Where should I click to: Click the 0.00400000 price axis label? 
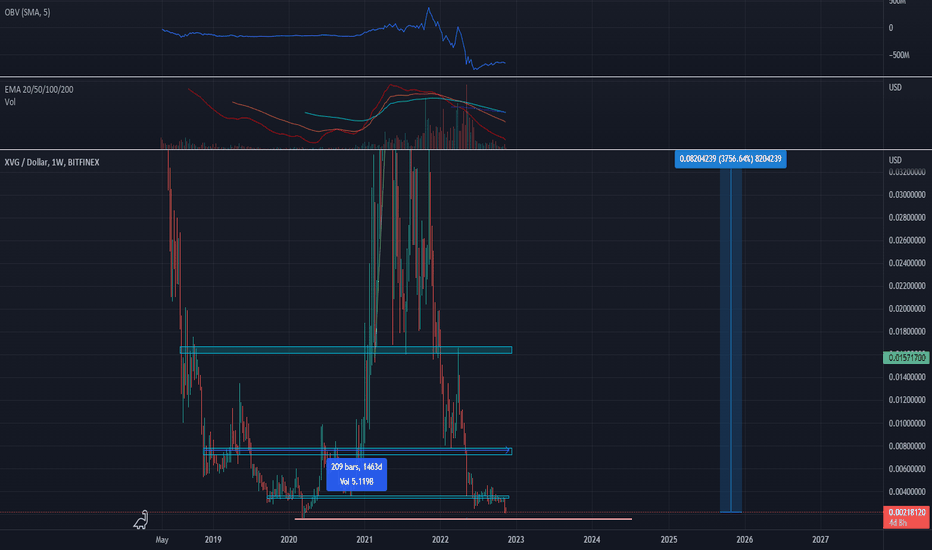click(x=907, y=491)
